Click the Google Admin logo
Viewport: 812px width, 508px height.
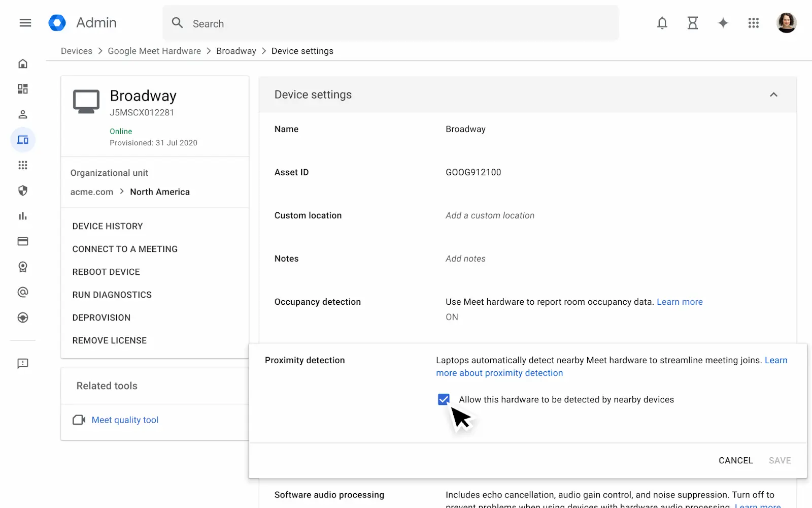57,23
